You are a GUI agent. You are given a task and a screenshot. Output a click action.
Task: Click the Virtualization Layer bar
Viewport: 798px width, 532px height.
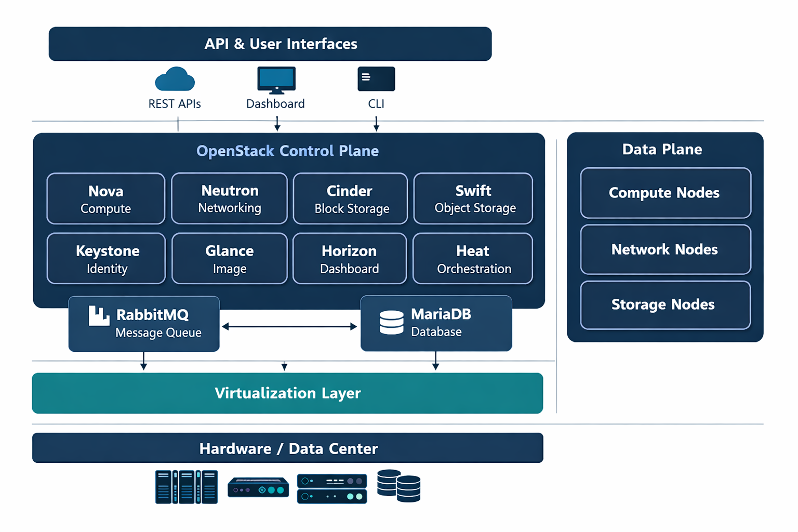coord(287,393)
